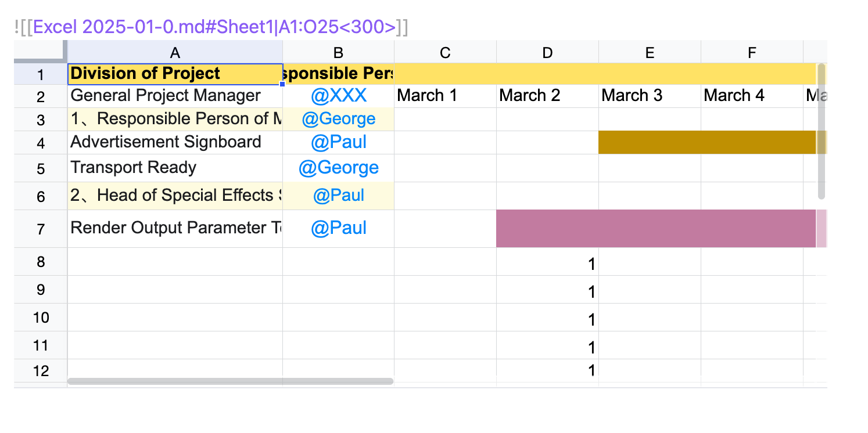The width and height of the screenshot is (868, 433).
Task: Select the cell containing 1 in row 8
Action: point(547,264)
